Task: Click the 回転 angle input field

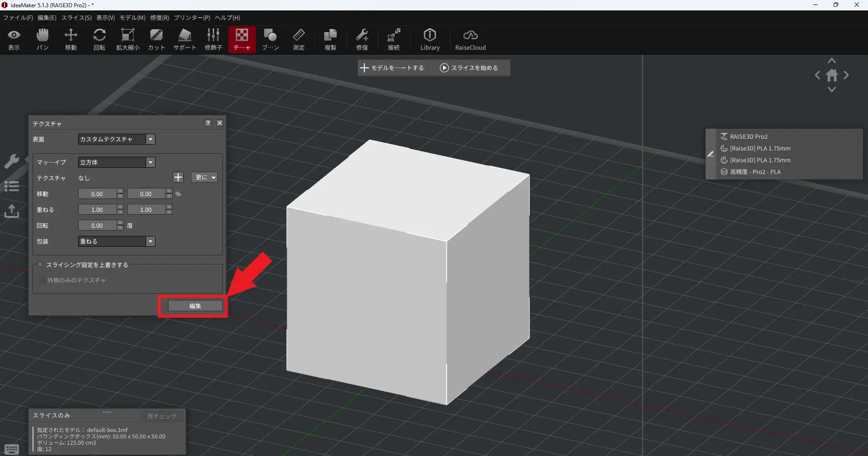Action: 97,226
